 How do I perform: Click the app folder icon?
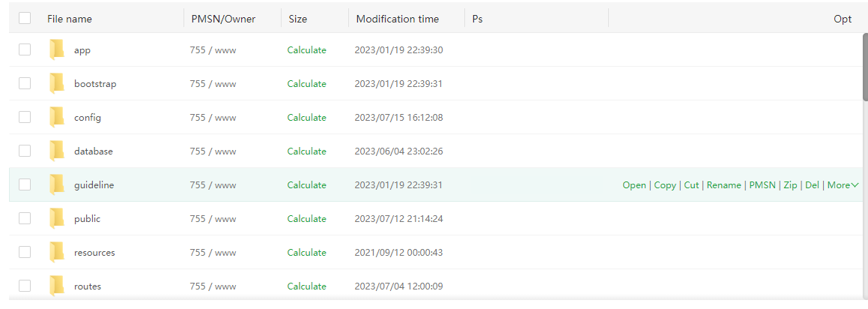57,50
